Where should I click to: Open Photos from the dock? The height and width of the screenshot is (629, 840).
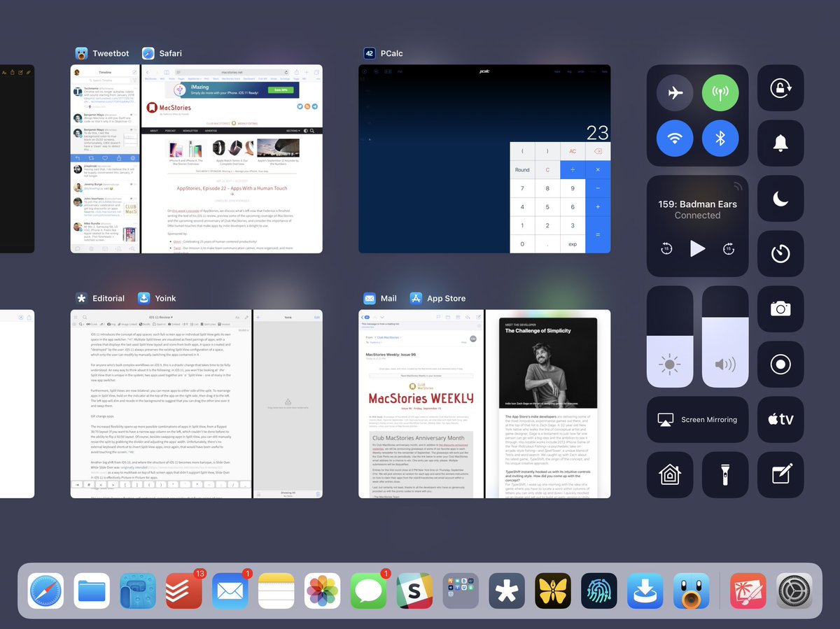323,591
